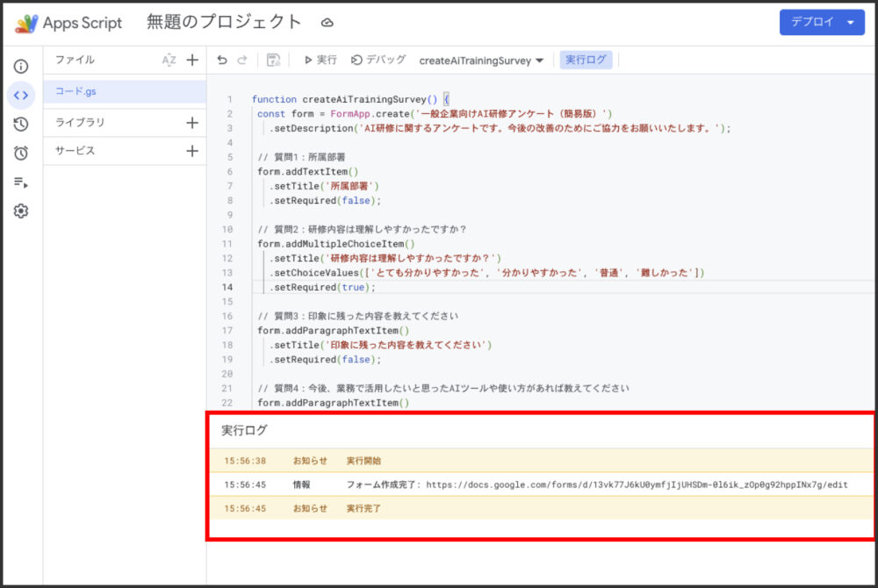Save the current script

tap(273, 60)
